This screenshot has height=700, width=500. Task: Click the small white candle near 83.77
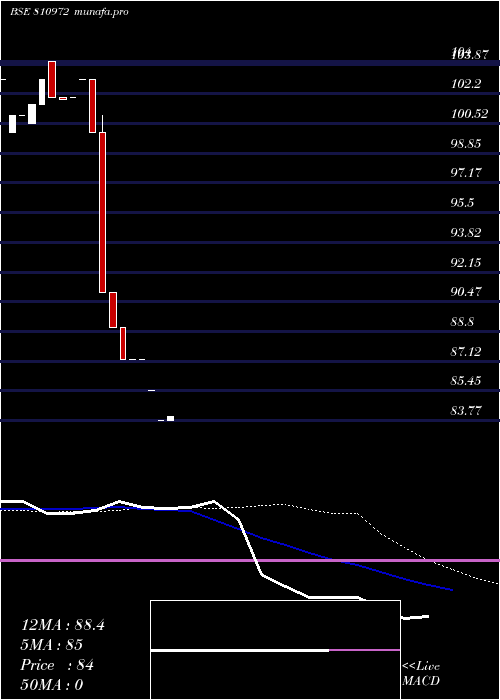click(x=171, y=418)
